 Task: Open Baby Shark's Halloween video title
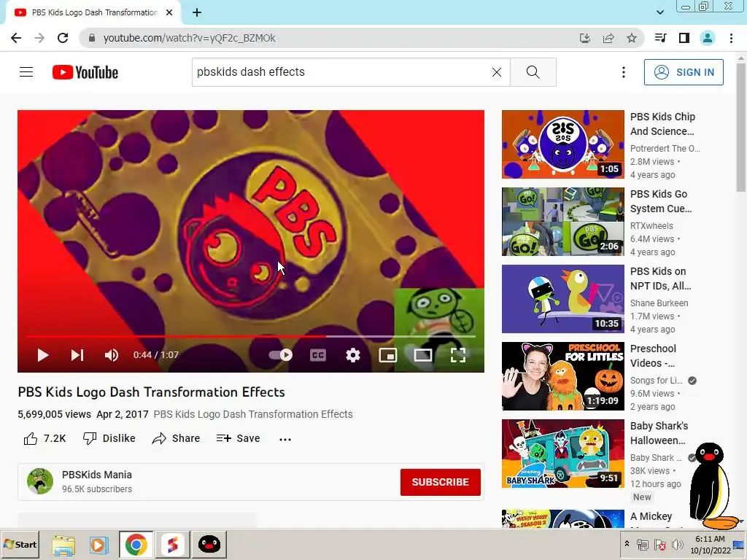[x=659, y=433]
